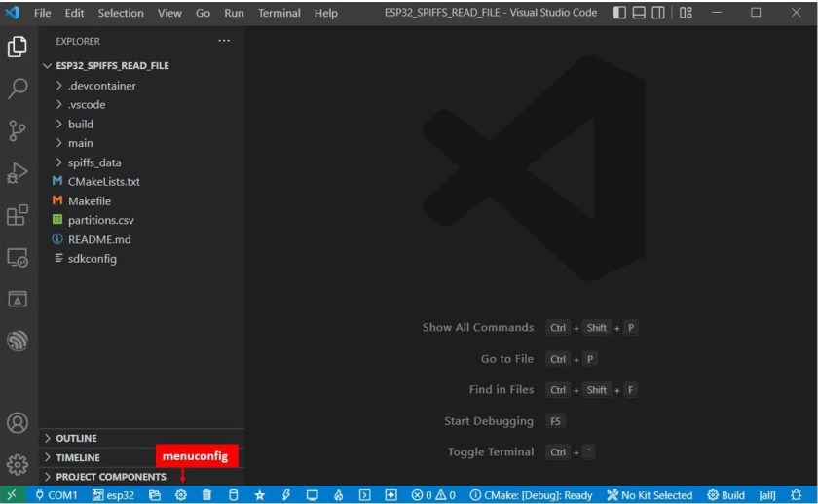
Task: Open the errors and warnings problems indicator
Action: (x=433, y=495)
